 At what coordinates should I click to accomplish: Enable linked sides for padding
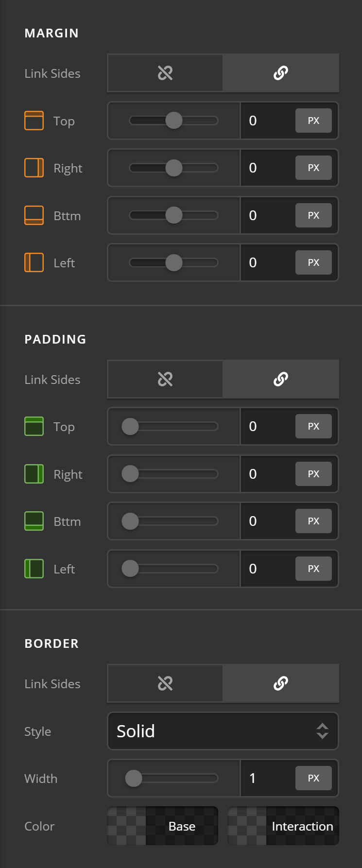coord(281,379)
